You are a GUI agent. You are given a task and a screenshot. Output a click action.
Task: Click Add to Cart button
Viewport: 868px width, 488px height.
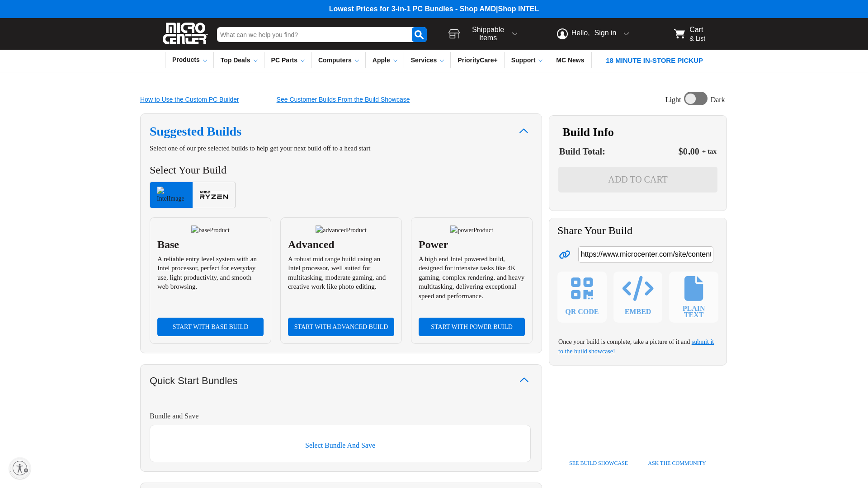(x=637, y=179)
